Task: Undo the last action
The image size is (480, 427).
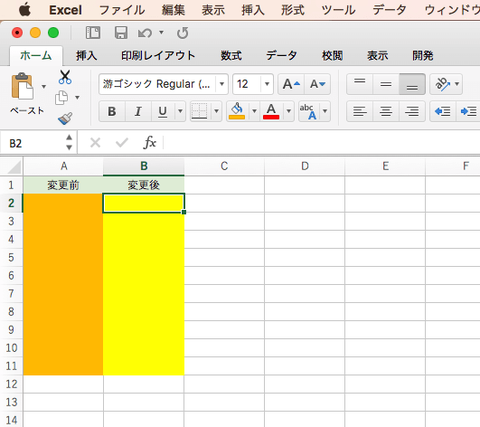Action: [145, 33]
